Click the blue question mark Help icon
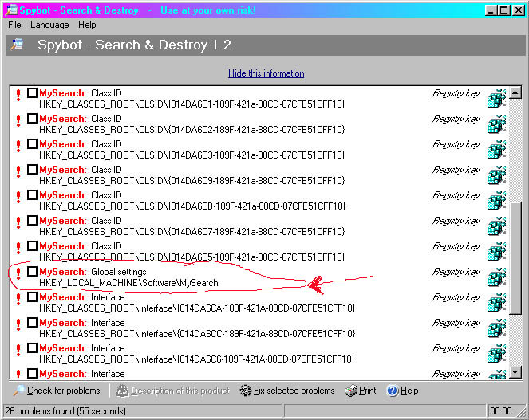The width and height of the screenshot is (529, 420). click(x=392, y=391)
